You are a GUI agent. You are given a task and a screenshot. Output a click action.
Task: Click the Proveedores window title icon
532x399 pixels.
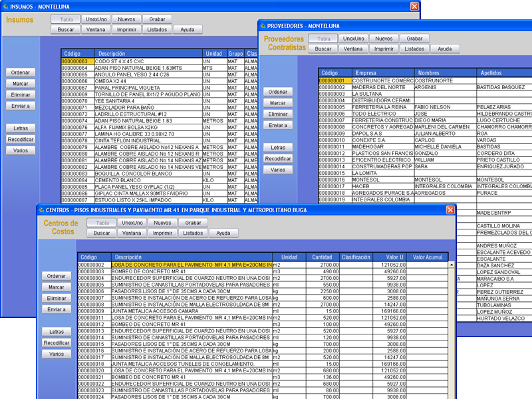(x=263, y=26)
